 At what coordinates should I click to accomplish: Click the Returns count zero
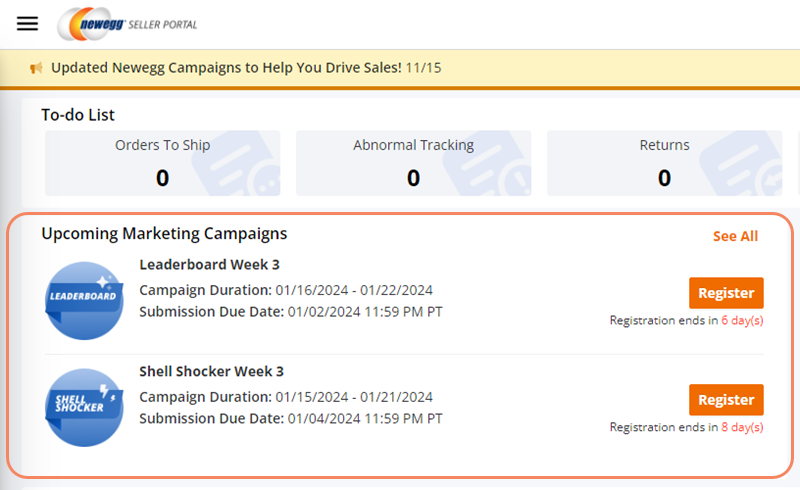pos(664,178)
